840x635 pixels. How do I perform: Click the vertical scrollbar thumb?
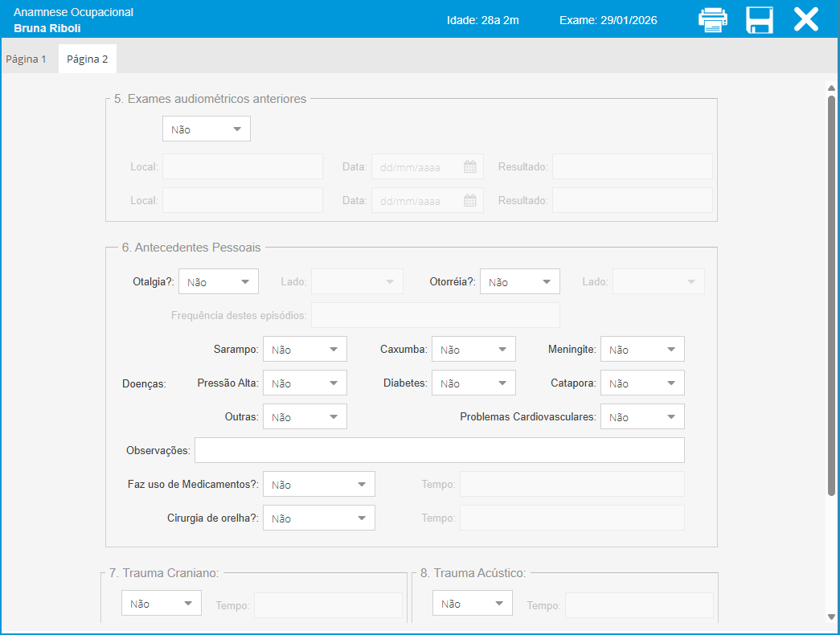click(831, 296)
